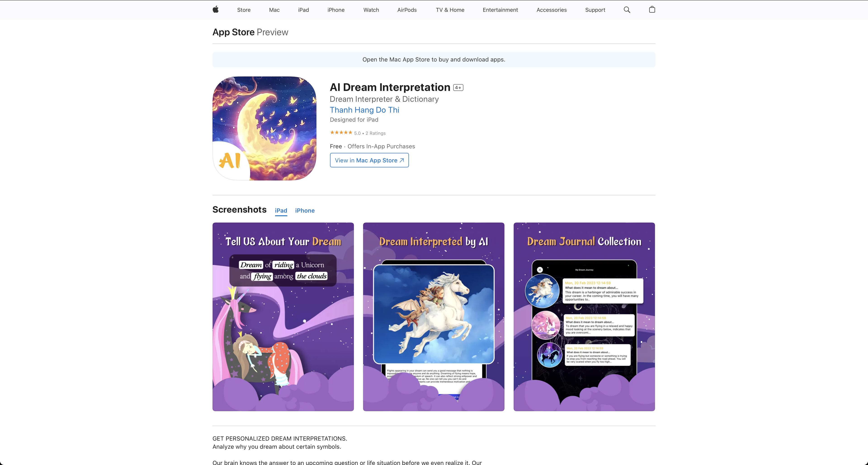Click the 4+ age rating badge

[x=458, y=88]
